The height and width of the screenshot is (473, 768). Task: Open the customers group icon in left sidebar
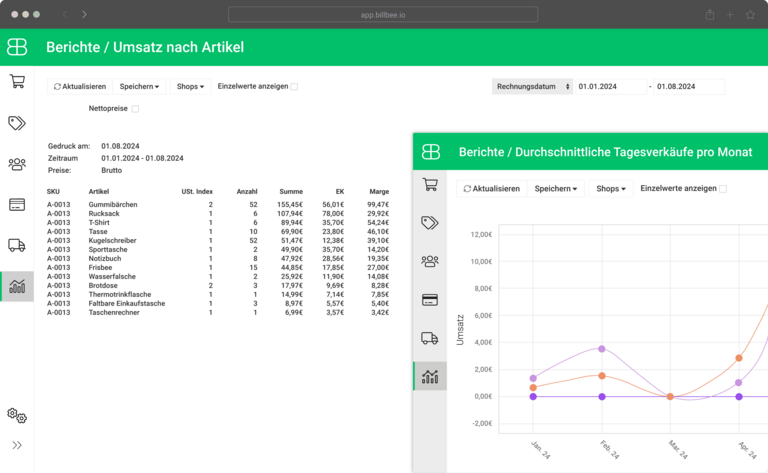point(17,164)
